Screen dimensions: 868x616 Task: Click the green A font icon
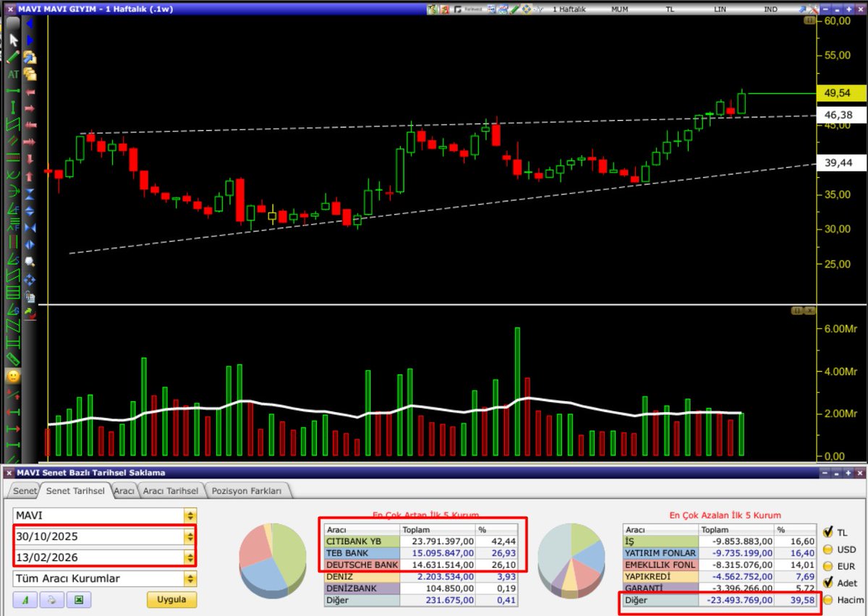tap(25, 600)
